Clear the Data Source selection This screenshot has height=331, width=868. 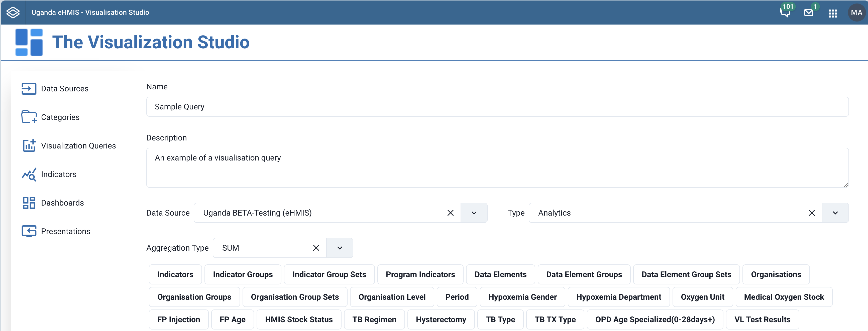click(x=450, y=213)
